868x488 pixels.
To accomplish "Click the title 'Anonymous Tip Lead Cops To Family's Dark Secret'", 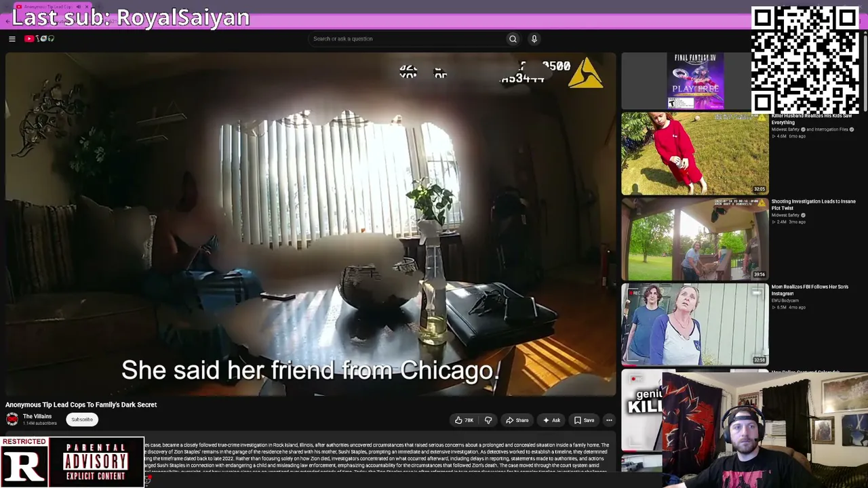I will tap(81, 405).
